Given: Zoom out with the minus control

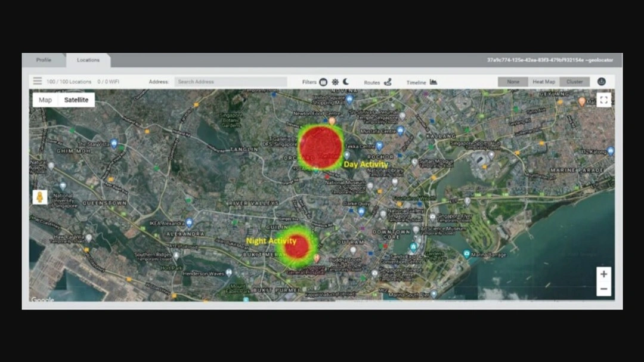Looking at the screenshot, I should [603, 288].
